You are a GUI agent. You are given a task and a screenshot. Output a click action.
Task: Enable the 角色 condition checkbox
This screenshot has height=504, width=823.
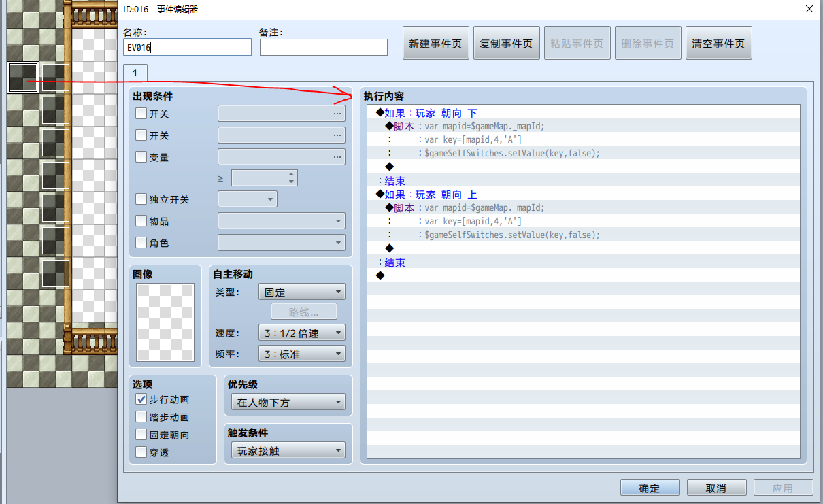point(141,243)
